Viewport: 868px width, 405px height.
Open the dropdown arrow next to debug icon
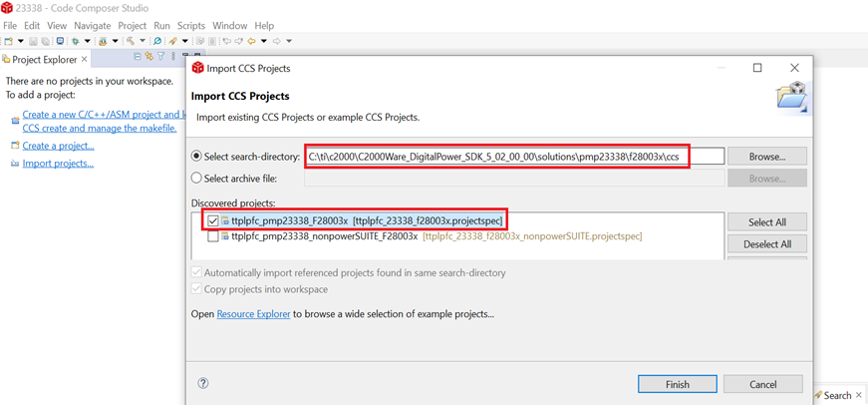click(x=87, y=41)
